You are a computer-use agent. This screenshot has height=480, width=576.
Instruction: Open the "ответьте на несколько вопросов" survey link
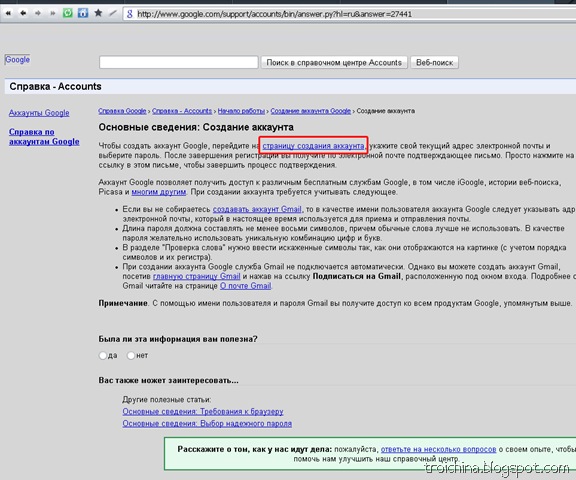point(438,449)
